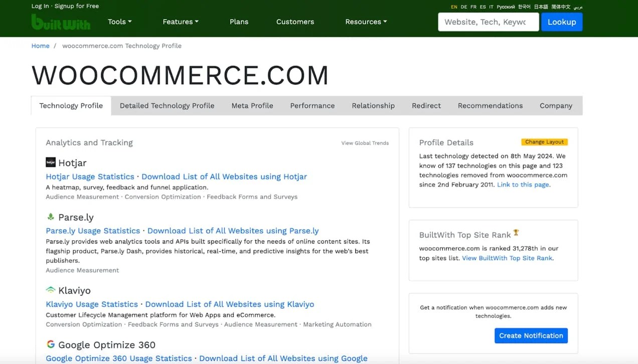The width and height of the screenshot is (638, 364).
Task: Click the Profile Details heading
Action: pos(446,142)
